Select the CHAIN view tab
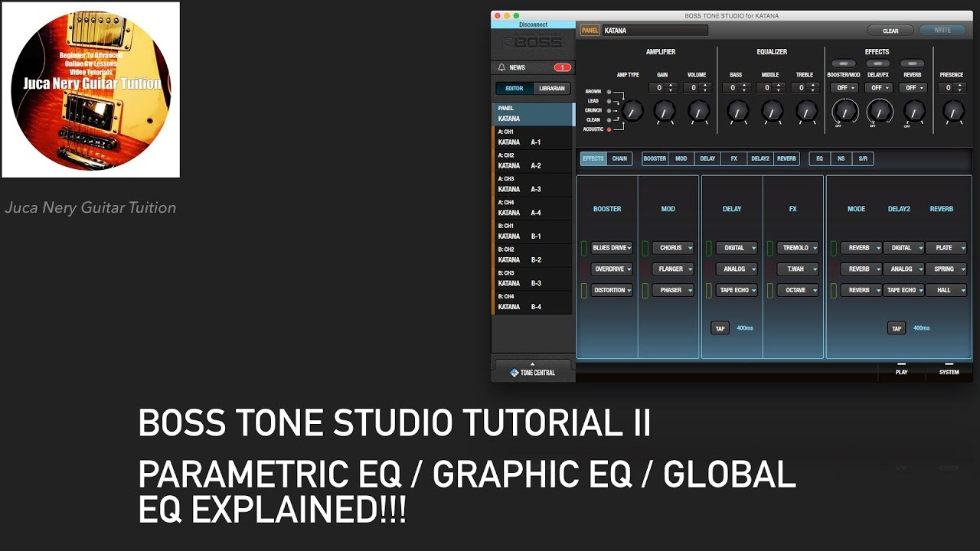 pos(619,159)
